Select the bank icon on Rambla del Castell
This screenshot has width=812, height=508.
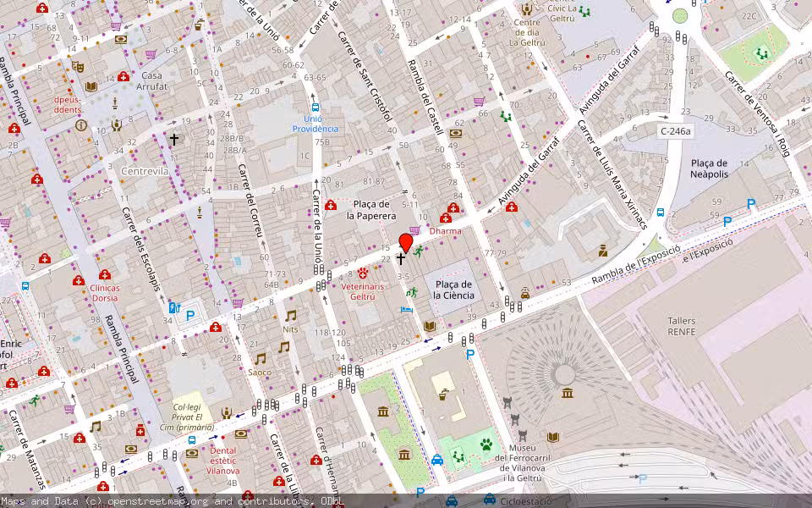tap(456, 133)
